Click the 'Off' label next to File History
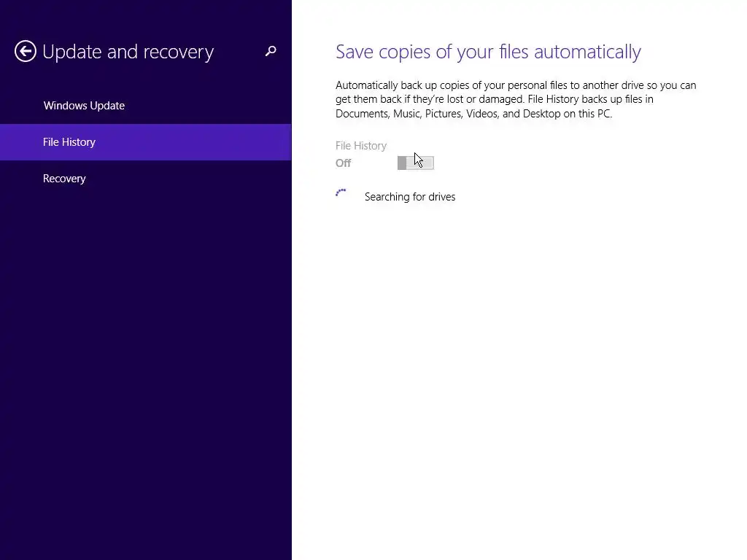The width and height of the screenshot is (747, 560). (x=343, y=163)
